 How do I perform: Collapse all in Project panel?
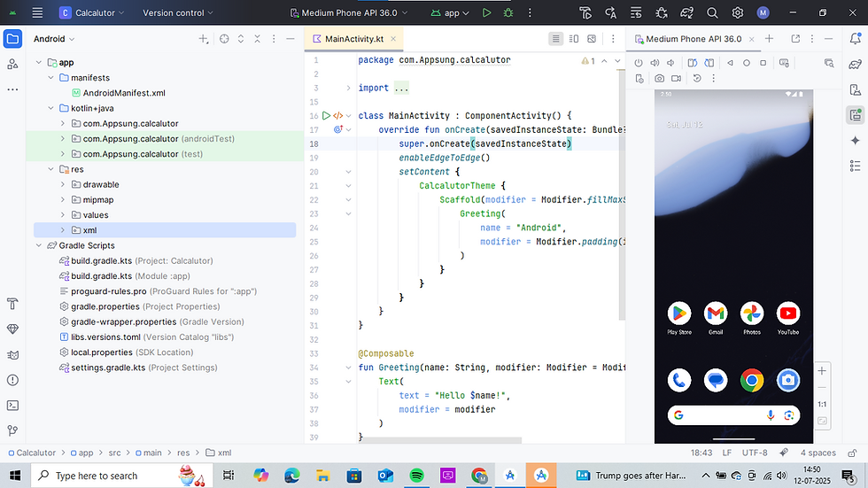pyautogui.click(x=258, y=39)
